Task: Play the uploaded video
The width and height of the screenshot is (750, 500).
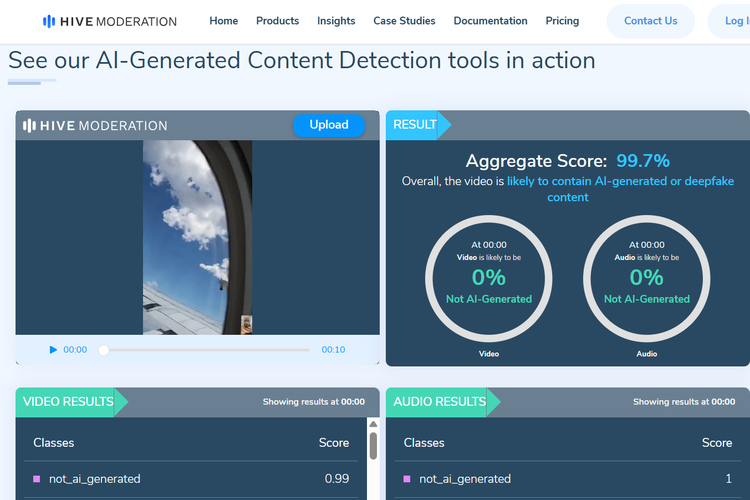Action: 53,350
